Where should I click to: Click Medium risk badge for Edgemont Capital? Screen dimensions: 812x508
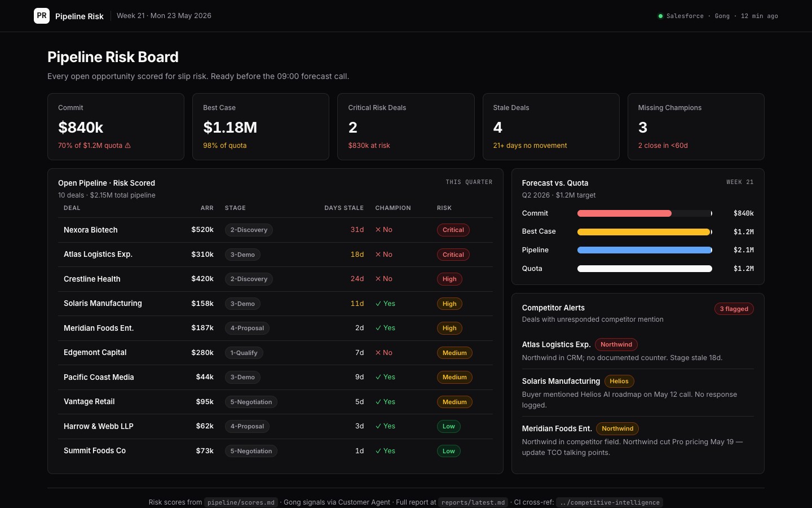coord(454,353)
